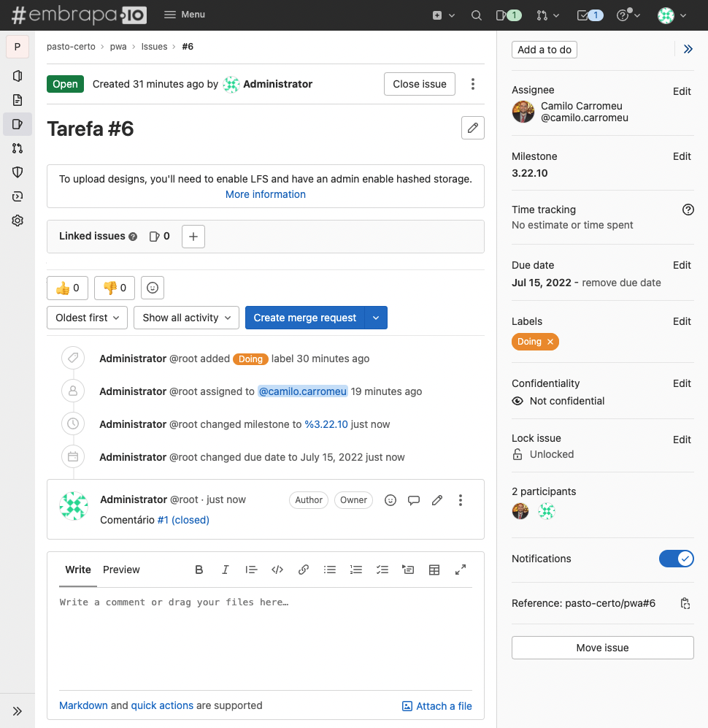Expand the Show all activity dropdown
Viewport: 708px width, 728px height.
pos(187,318)
